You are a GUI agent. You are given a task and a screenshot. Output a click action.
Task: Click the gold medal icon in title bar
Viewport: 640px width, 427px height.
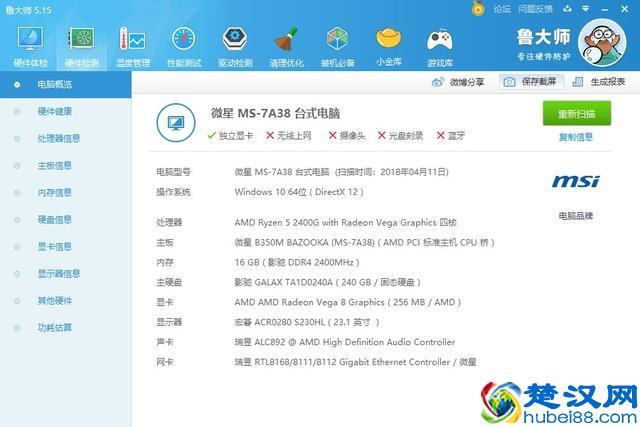click(x=478, y=8)
